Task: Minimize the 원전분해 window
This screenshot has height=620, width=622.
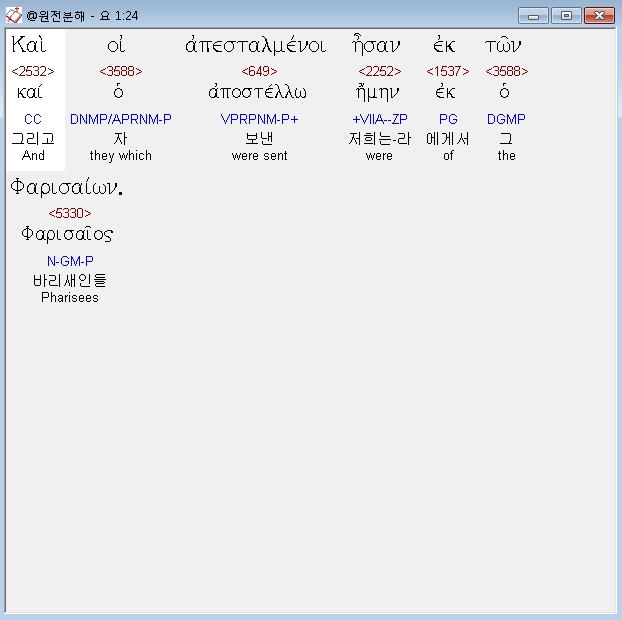Action: click(533, 16)
